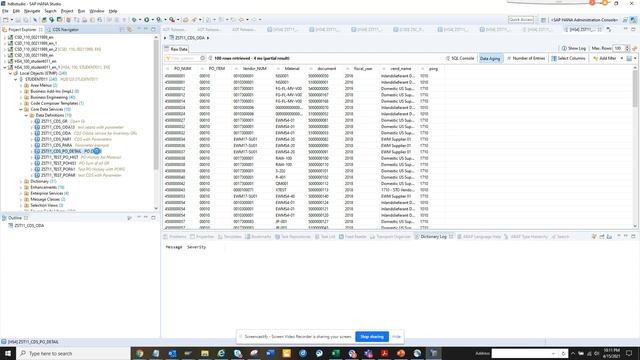
Task: Expand the Message Classes folder
Action: click(21, 199)
